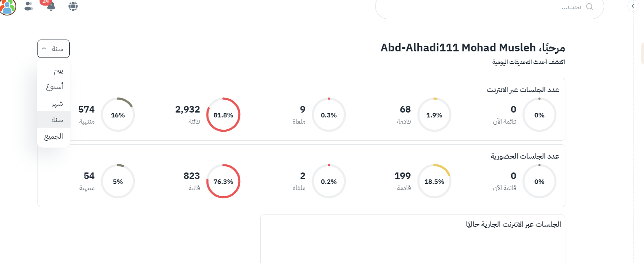Open the user avatar profile menu
The image size is (644, 263).
[x=7, y=6]
